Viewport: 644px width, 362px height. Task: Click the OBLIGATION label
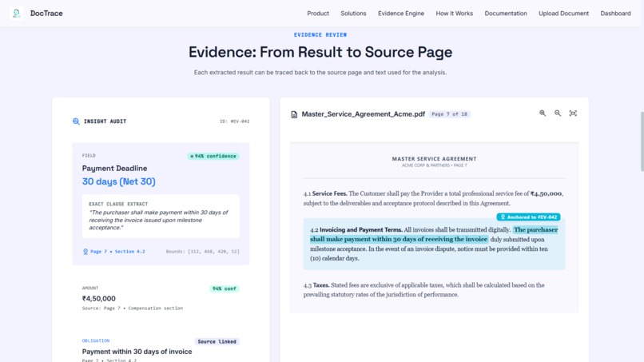click(x=96, y=340)
